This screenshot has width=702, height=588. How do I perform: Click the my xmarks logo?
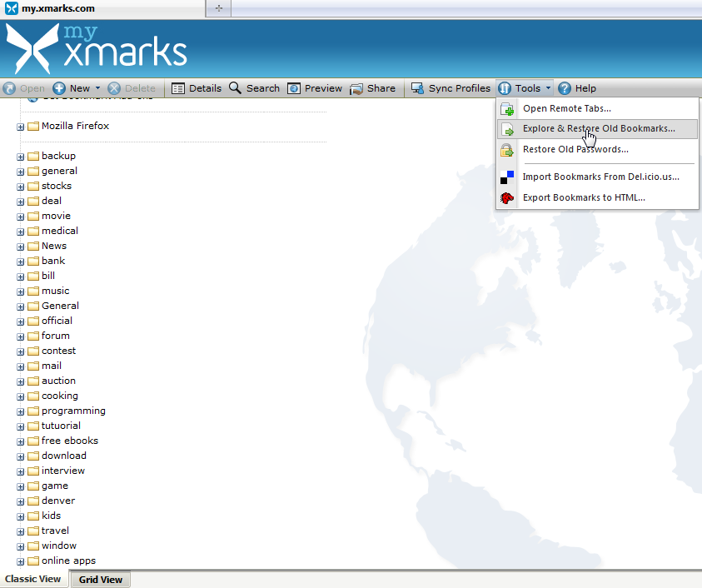pyautogui.click(x=97, y=48)
